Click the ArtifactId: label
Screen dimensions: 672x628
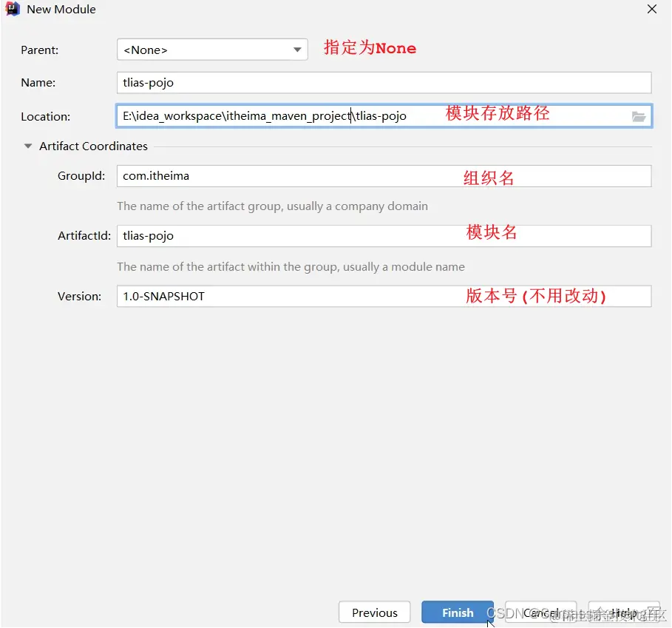tap(84, 236)
